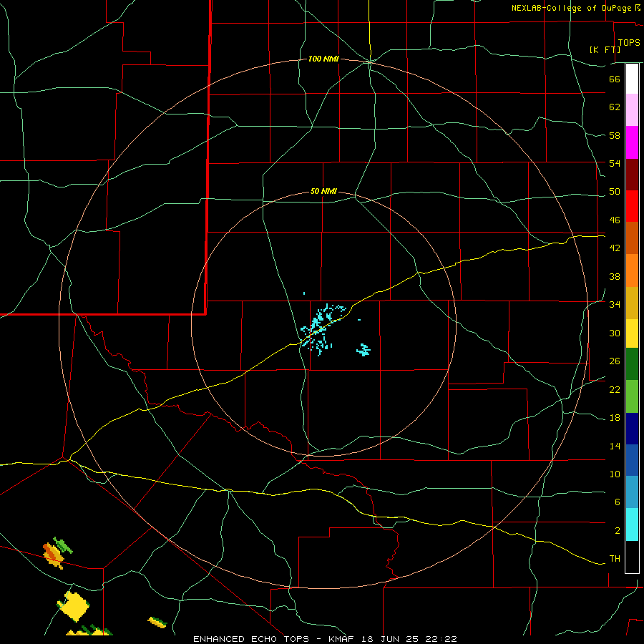The image size is (644, 644).
Task: Click the light blue legend swatch
Action: (632, 492)
